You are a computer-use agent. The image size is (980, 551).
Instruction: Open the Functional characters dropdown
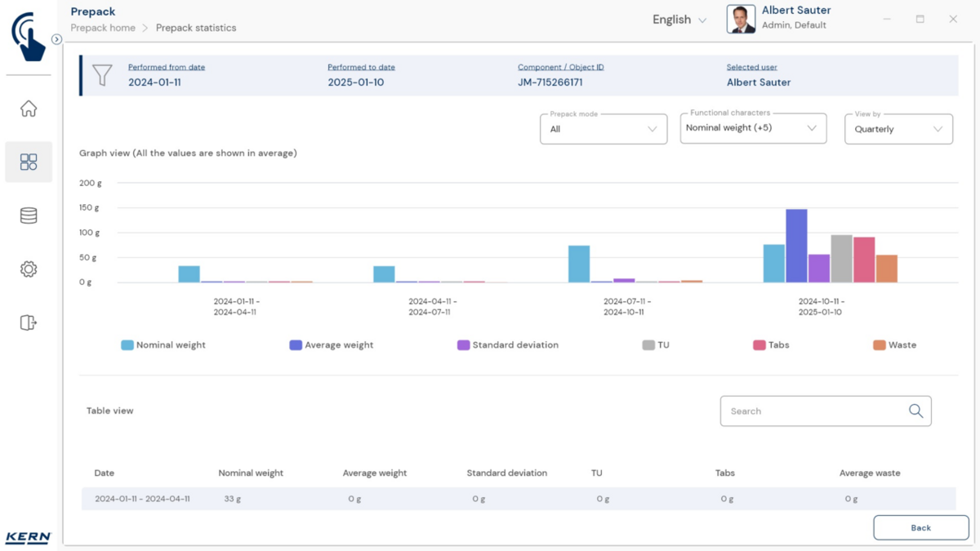point(752,128)
